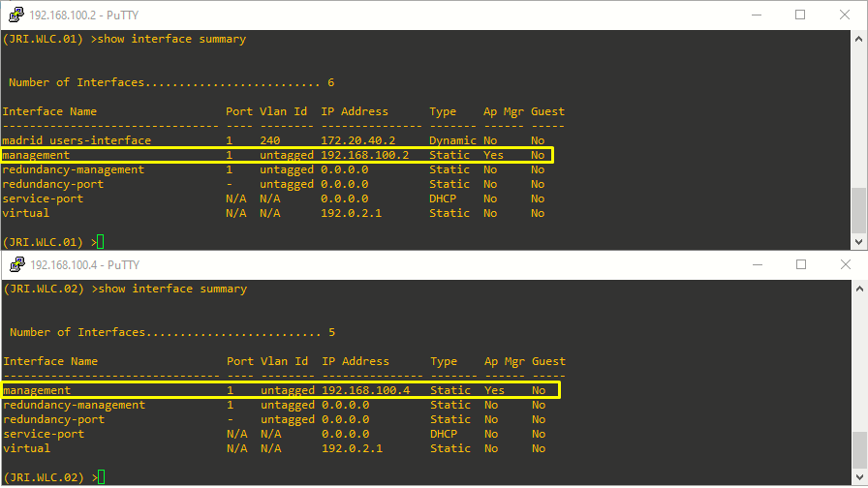Screen dimensions: 868x488
Task: Minimize the 192.168.100.2 PuTTY window
Action: click(x=757, y=15)
